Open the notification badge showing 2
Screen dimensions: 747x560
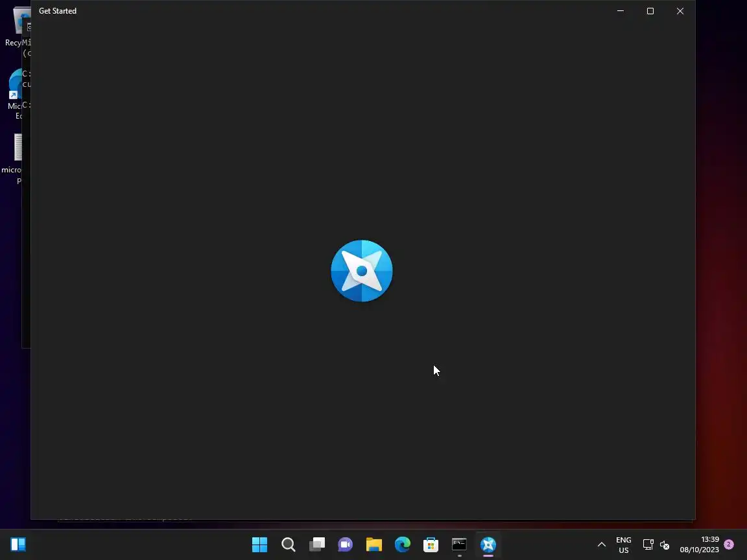[729, 544]
